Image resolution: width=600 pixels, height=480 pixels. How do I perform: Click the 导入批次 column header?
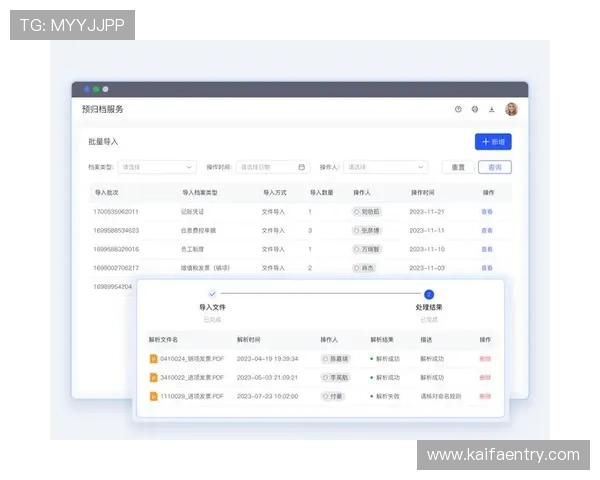tap(106, 193)
